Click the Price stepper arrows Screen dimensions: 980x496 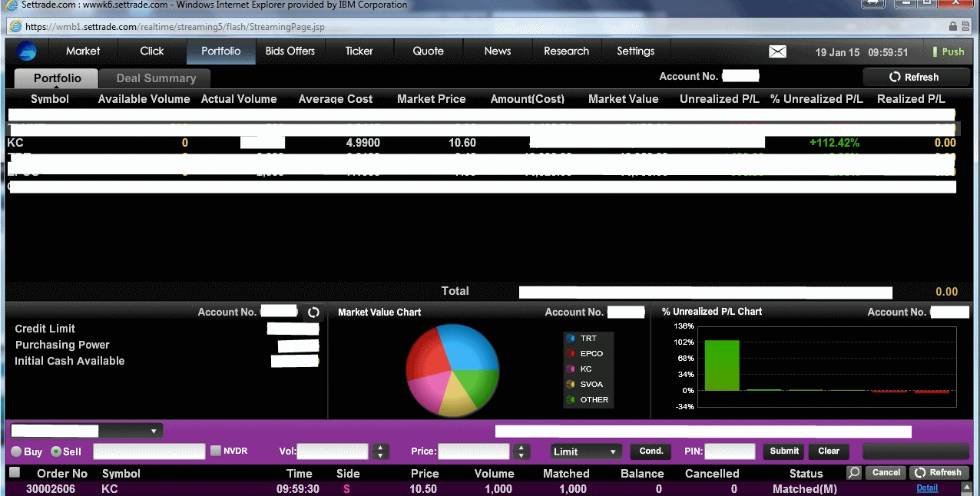pyautogui.click(x=521, y=451)
